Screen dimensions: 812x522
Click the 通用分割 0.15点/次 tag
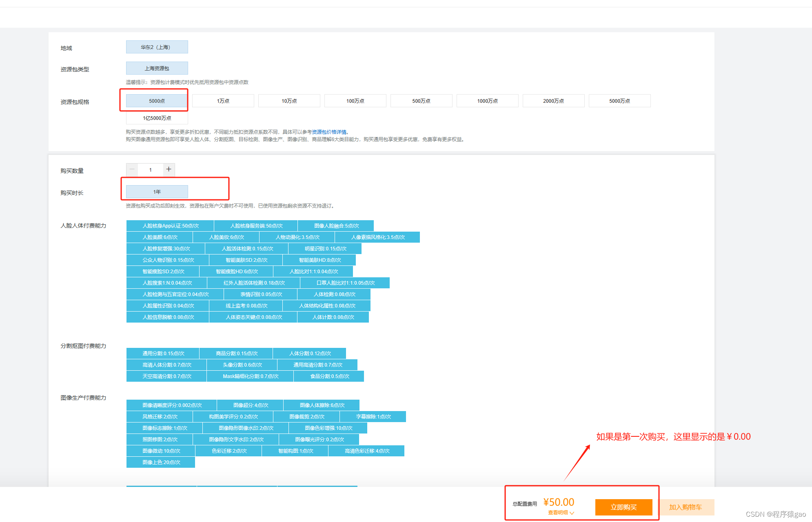coord(163,353)
